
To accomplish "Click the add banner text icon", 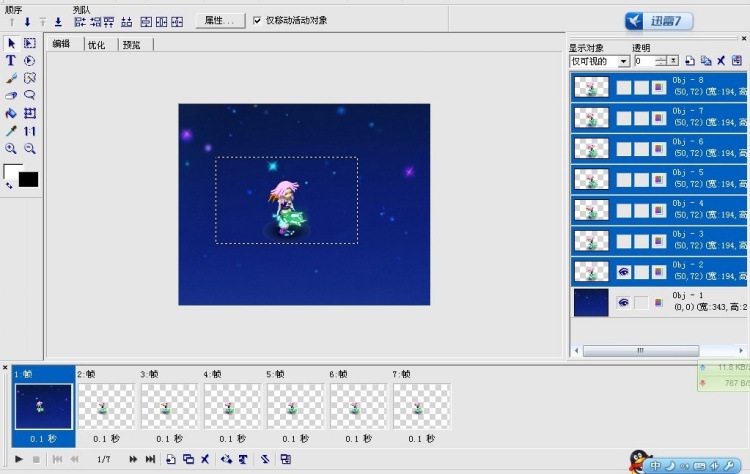I will (x=243, y=459).
